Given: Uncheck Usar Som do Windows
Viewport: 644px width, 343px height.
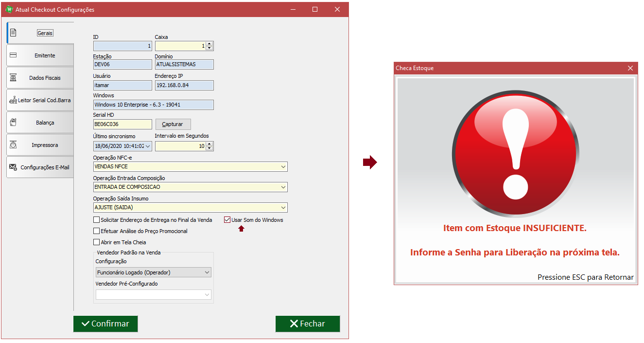Looking at the screenshot, I should click(x=227, y=220).
